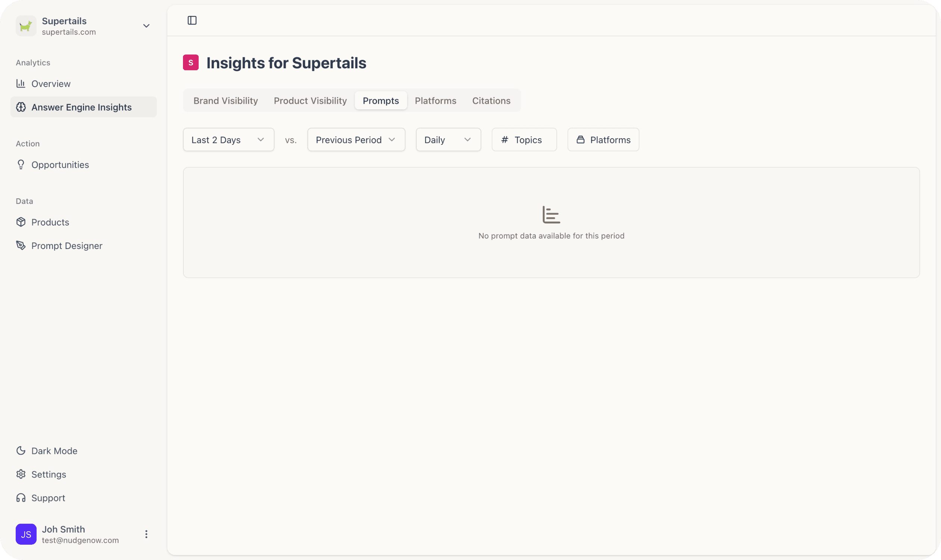Click the JS user avatar

pos(26,534)
